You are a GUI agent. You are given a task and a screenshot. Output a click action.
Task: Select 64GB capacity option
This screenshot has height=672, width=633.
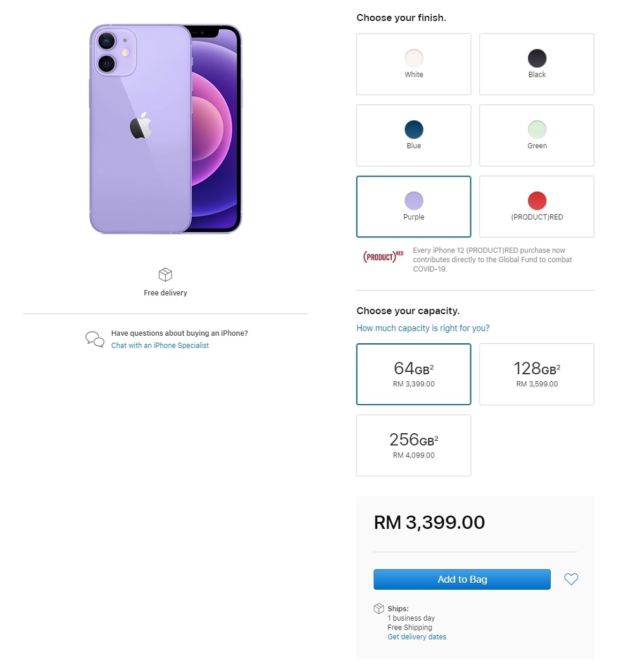click(x=413, y=374)
